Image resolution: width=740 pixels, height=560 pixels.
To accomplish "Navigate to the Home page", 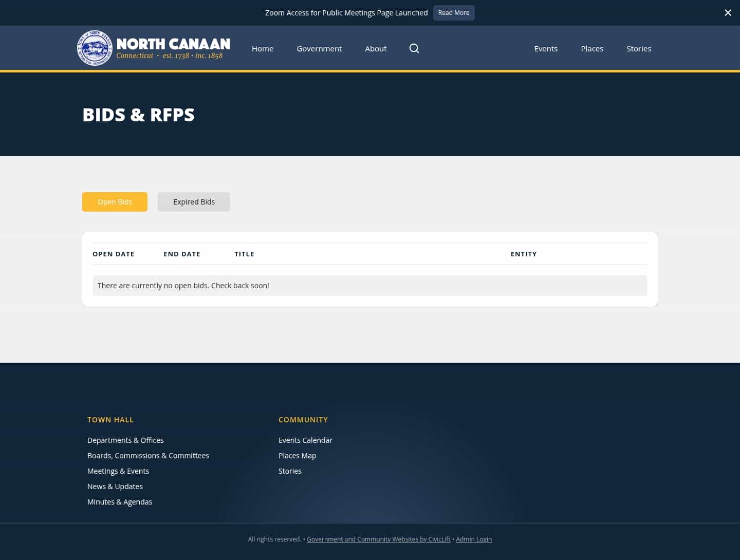I will tap(263, 48).
